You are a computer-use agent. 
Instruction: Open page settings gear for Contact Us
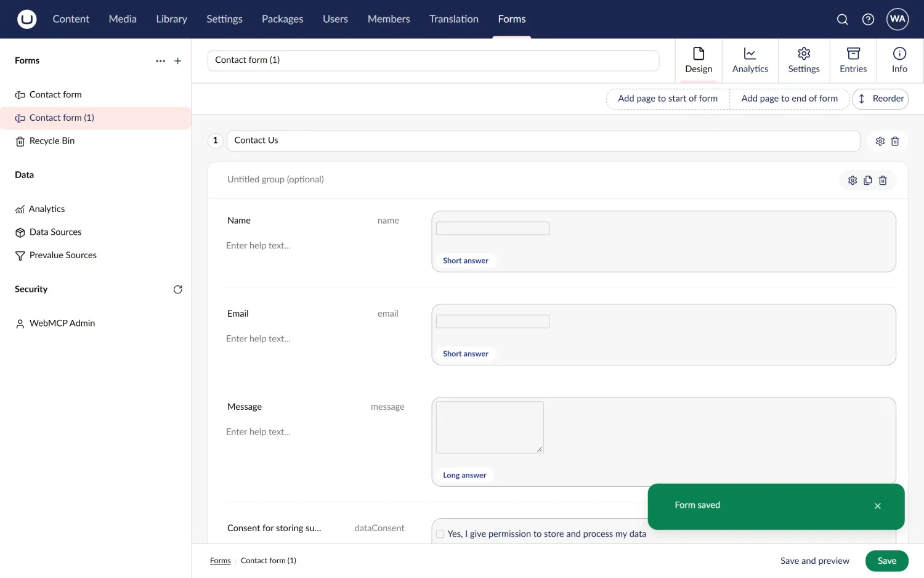[880, 141]
